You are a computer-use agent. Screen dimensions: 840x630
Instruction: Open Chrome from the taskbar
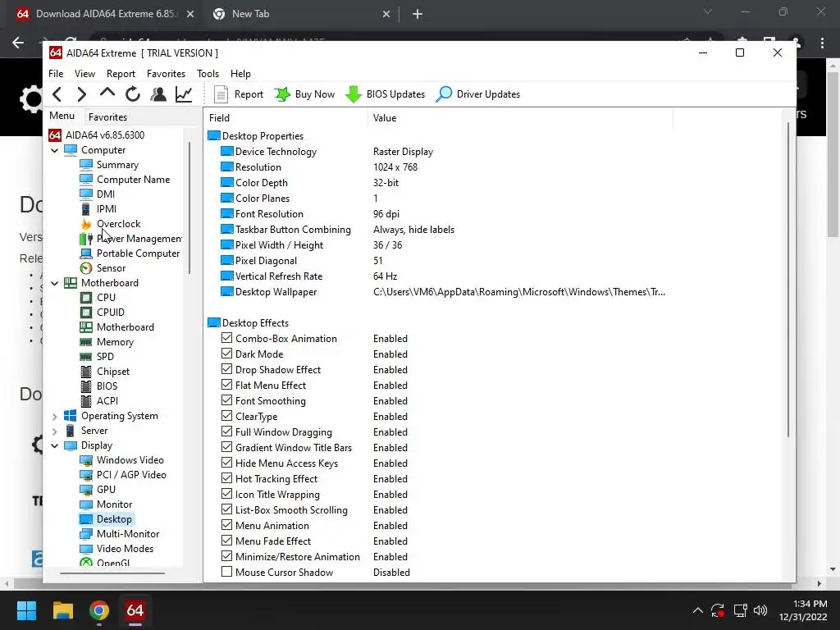click(99, 610)
